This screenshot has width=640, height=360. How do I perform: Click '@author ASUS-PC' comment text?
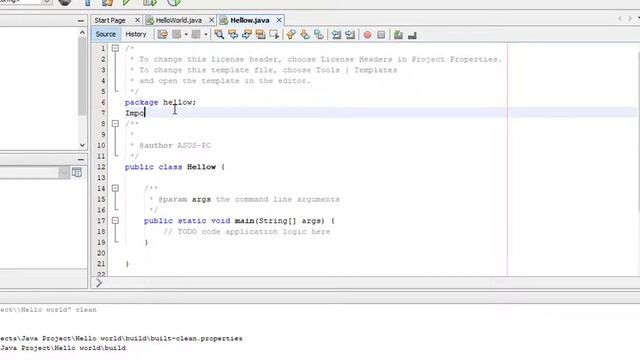click(175, 145)
